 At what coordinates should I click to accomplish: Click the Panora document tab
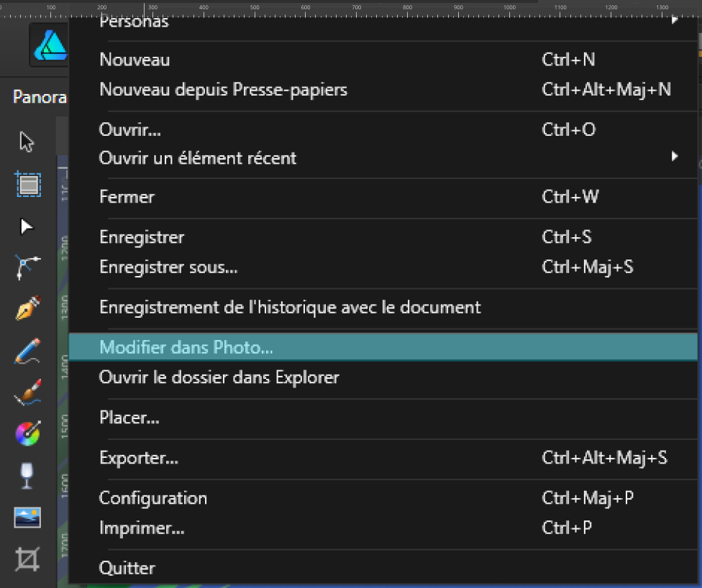tap(40, 96)
